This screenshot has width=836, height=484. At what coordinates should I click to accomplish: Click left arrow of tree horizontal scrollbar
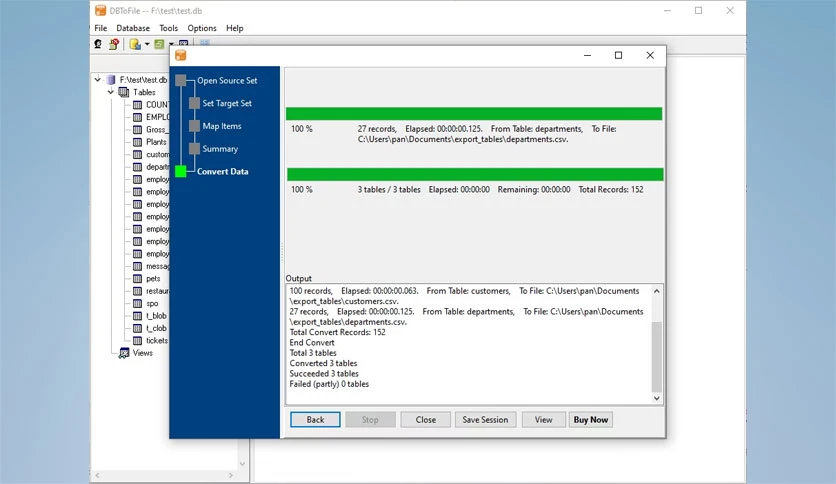tap(98, 475)
